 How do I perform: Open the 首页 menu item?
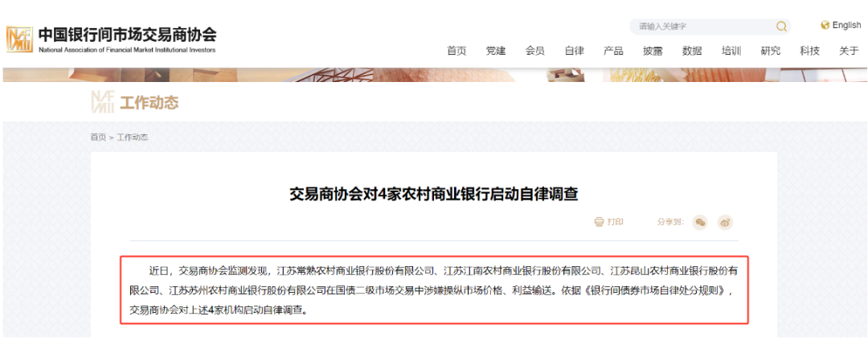pos(457,51)
